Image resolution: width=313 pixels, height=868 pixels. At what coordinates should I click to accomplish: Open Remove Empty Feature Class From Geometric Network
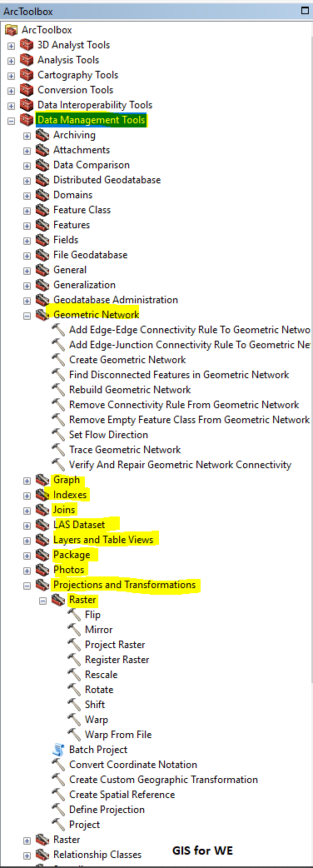[x=190, y=420]
